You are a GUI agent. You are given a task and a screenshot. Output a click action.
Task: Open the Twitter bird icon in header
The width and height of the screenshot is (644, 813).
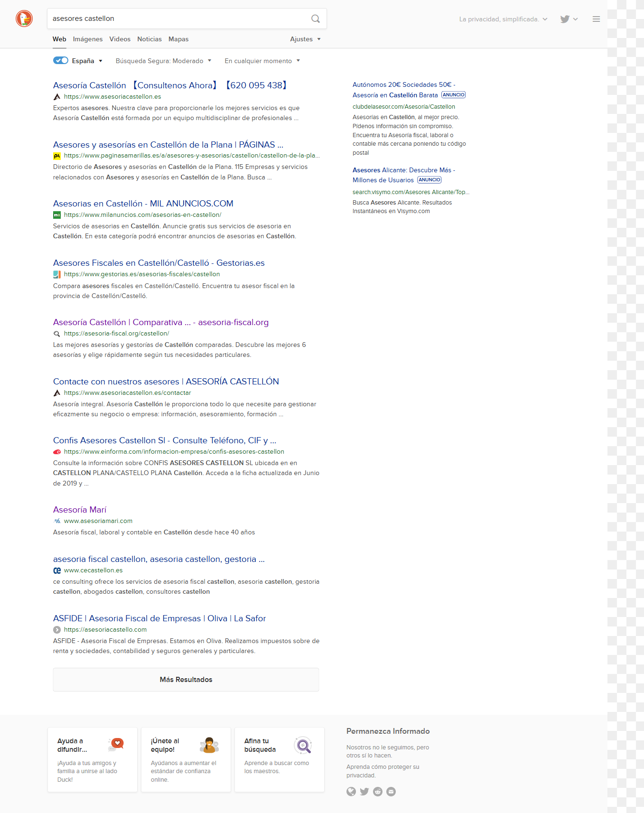(565, 19)
